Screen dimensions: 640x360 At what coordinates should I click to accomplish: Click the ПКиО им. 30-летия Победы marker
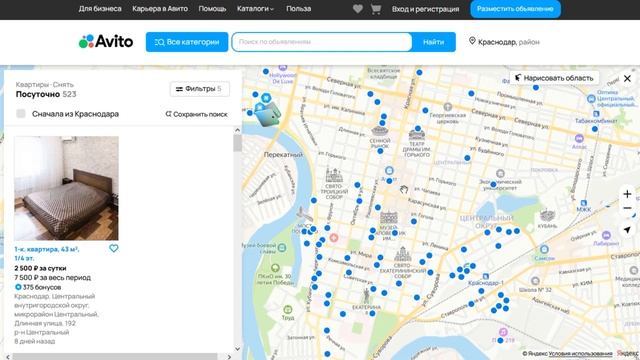[275, 268]
